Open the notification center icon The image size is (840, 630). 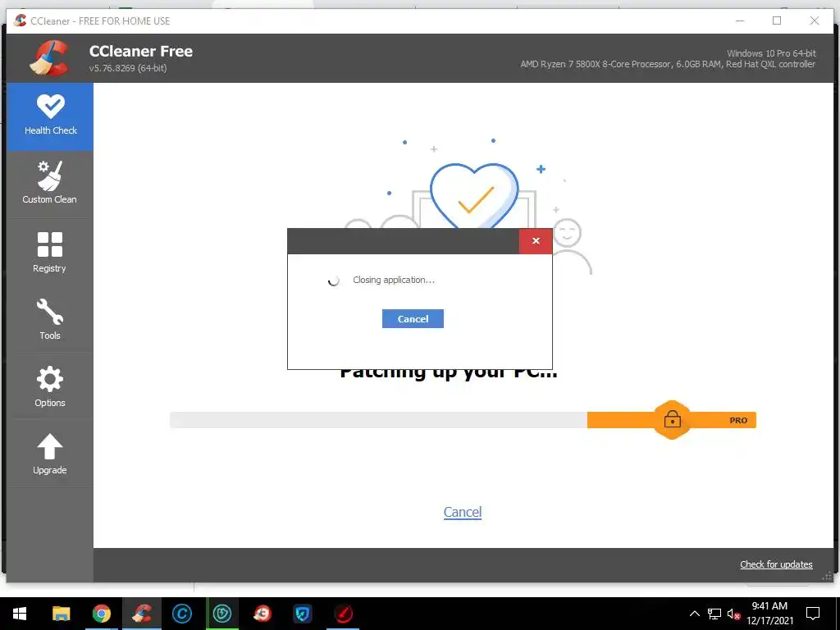pos(813,614)
